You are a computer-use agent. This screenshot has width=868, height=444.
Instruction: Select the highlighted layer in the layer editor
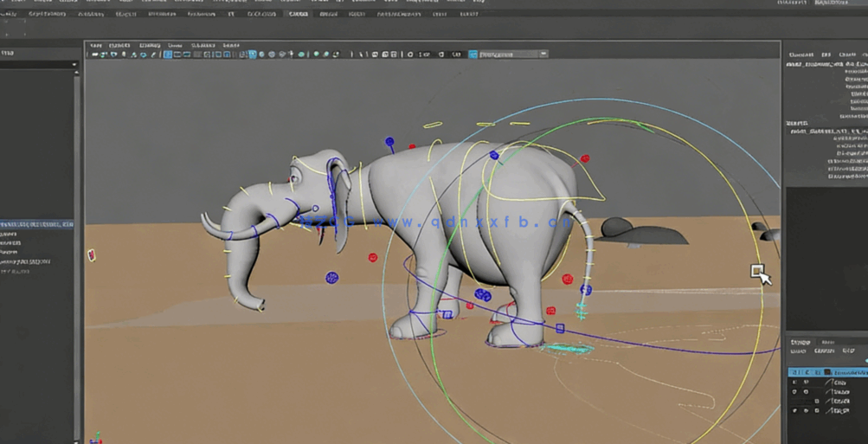point(848,371)
